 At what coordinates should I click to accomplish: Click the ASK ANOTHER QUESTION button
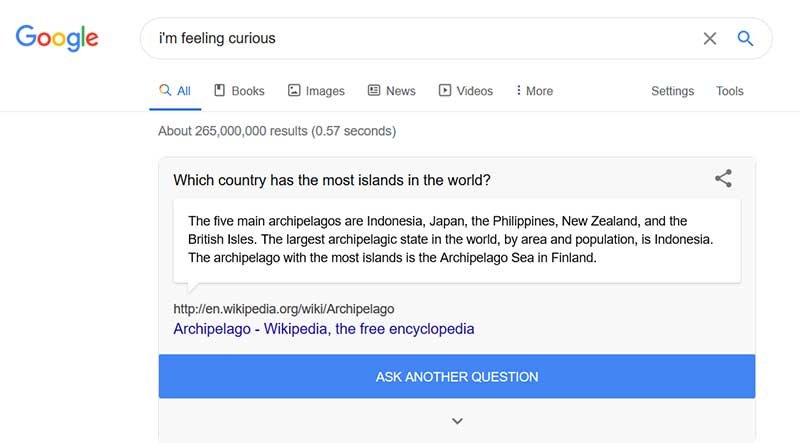[457, 377]
